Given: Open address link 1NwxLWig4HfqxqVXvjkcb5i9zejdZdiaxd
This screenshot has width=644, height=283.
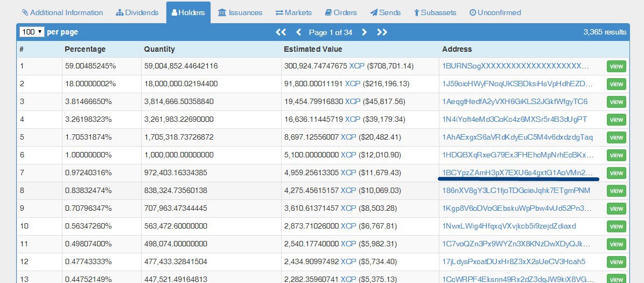Looking at the screenshot, I should coord(509,226).
